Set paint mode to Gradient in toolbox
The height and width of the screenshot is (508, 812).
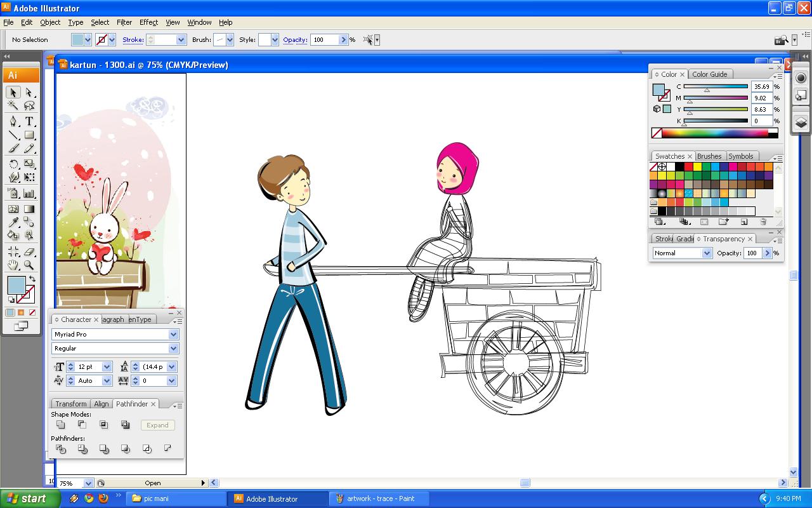[21, 312]
